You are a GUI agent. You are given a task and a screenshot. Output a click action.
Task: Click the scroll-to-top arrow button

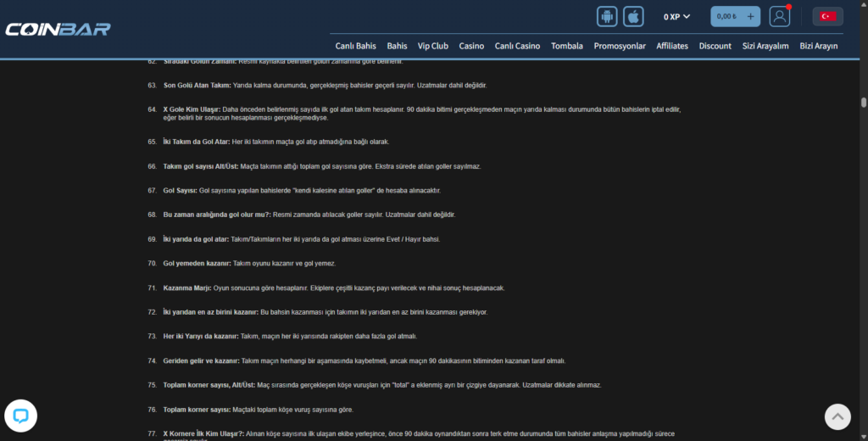pyautogui.click(x=837, y=416)
